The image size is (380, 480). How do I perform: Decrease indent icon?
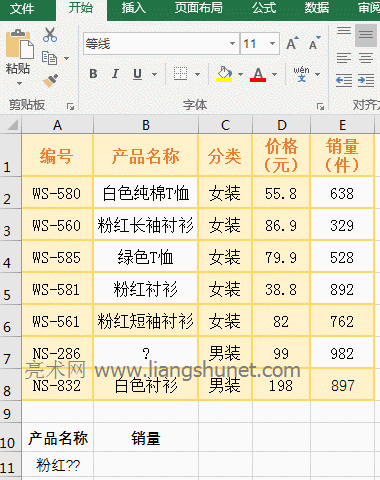344,80
